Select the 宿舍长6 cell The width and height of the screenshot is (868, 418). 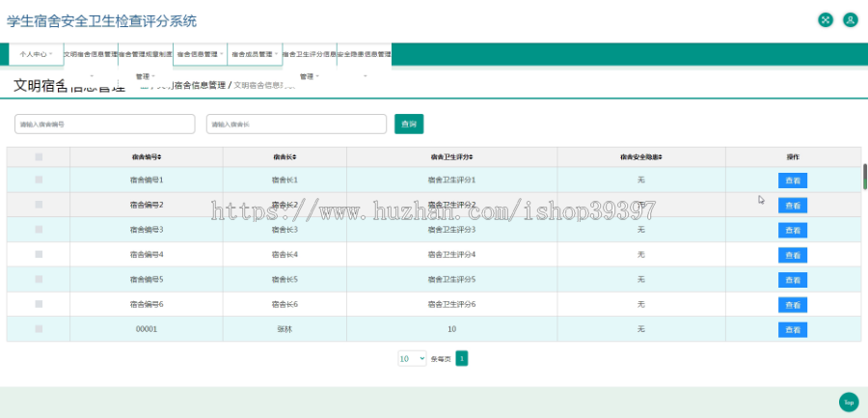pyautogui.click(x=285, y=304)
